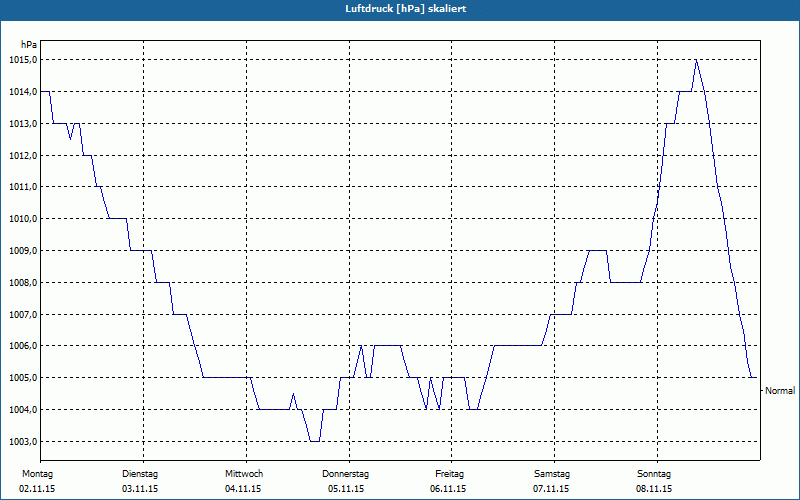This screenshot has width=800, height=500.
Task: Click the 1015 hPa peak on Sonntag
Action: click(696, 60)
